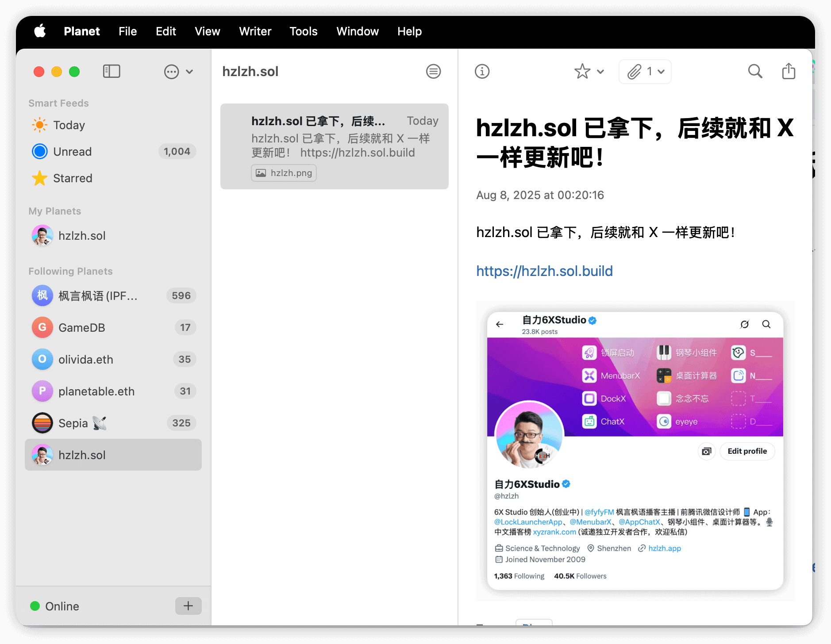Open the View menu

(x=208, y=31)
